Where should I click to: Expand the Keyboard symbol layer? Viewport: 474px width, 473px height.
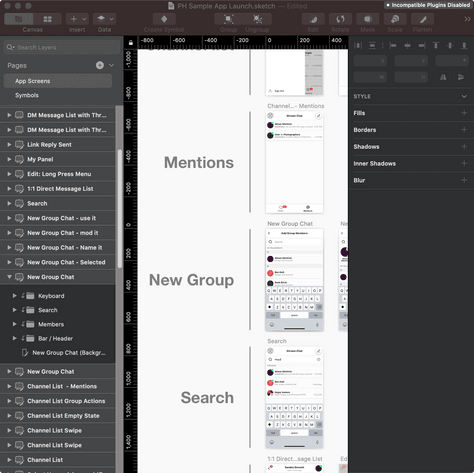click(x=15, y=296)
